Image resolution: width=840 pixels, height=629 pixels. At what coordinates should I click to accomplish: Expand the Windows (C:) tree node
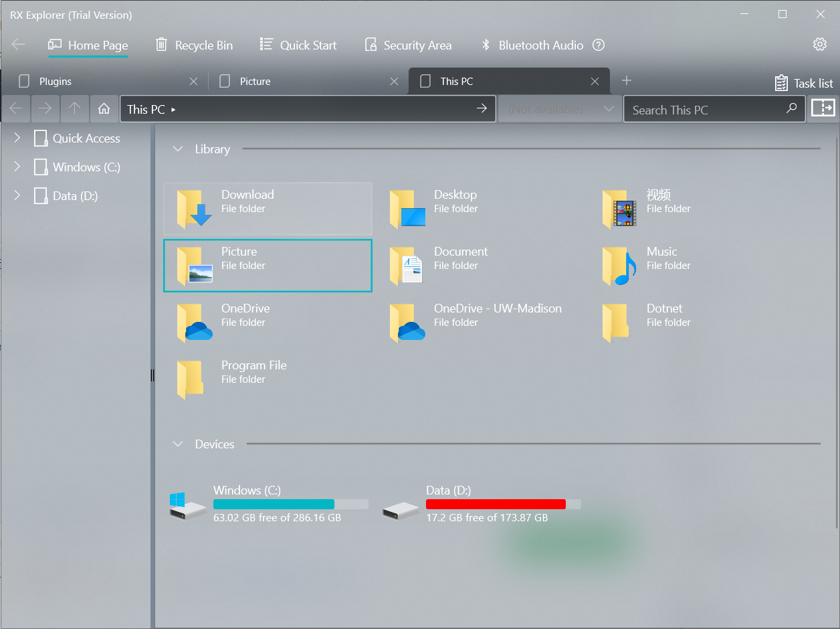pos(17,167)
